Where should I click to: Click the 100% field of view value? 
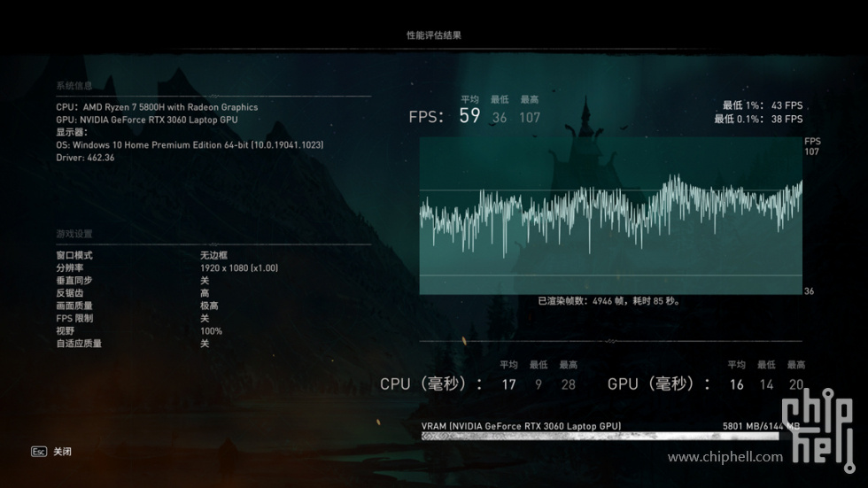tap(211, 331)
